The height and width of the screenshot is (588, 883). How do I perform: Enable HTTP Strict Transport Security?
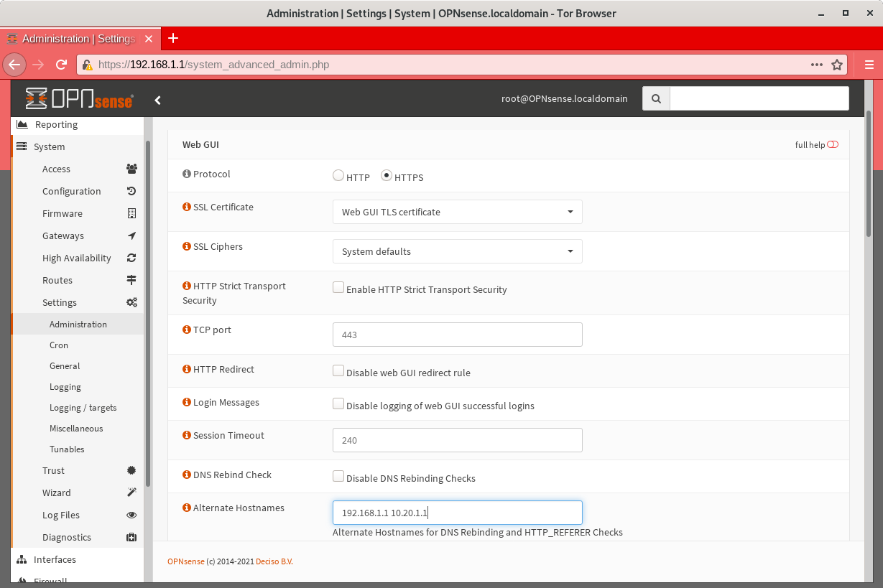[x=338, y=286]
